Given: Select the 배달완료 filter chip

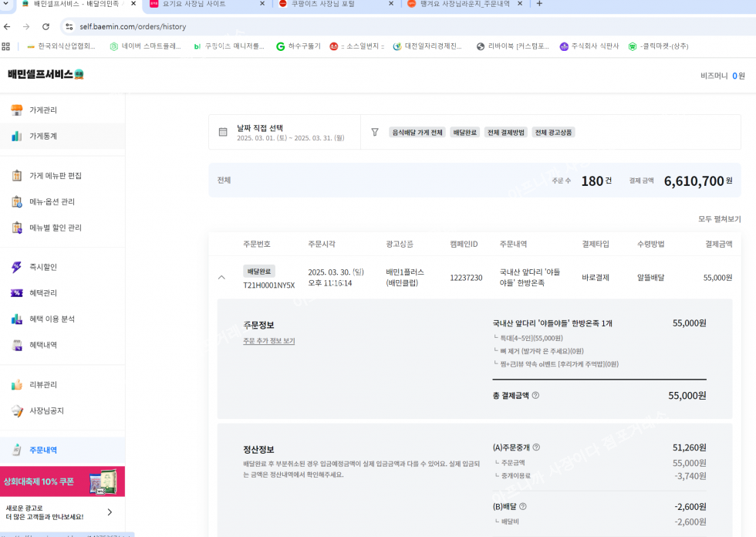Looking at the screenshot, I should tap(464, 133).
